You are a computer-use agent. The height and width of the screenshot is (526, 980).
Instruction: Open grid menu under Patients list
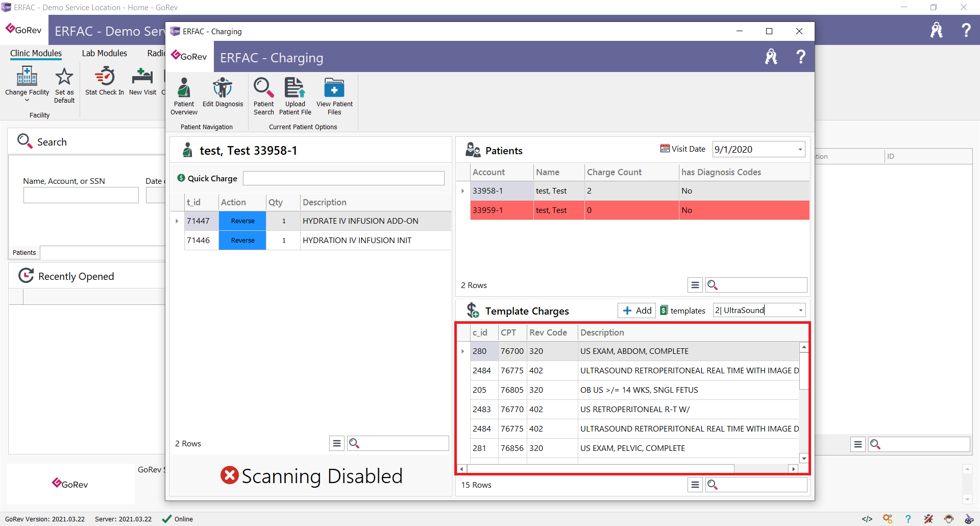tap(695, 285)
